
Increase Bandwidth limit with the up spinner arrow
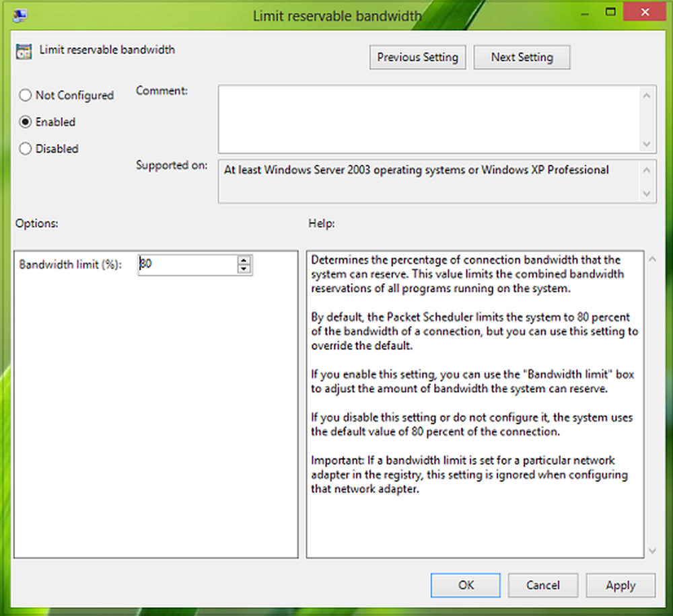(x=244, y=261)
